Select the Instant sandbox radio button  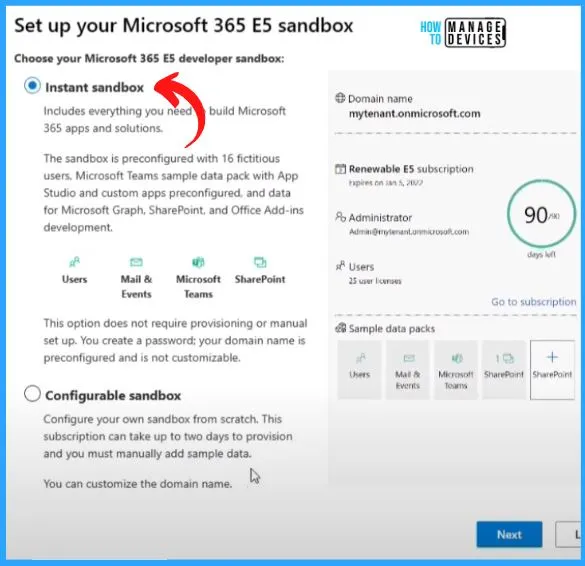(32, 86)
